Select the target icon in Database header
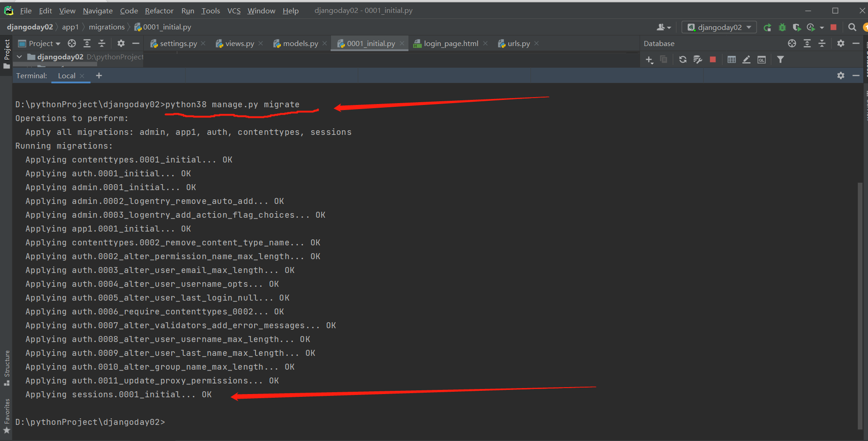This screenshot has height=441, width=868. pos(792,43)
